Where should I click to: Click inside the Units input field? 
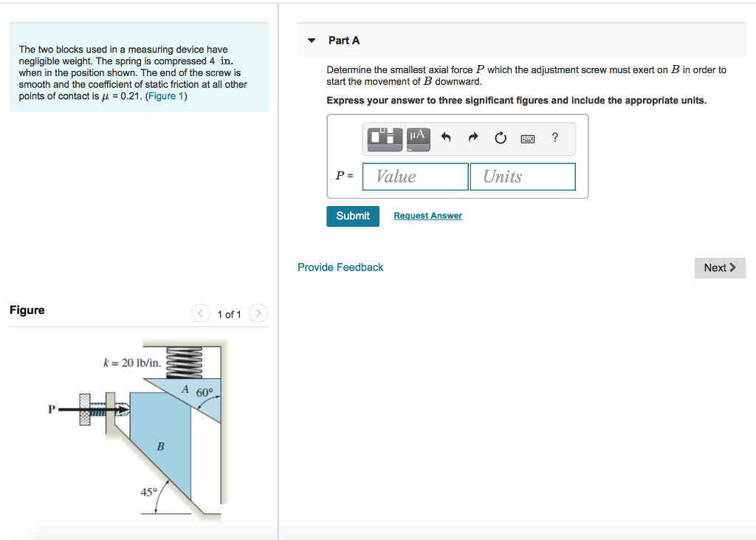click(x=522, y=176)
